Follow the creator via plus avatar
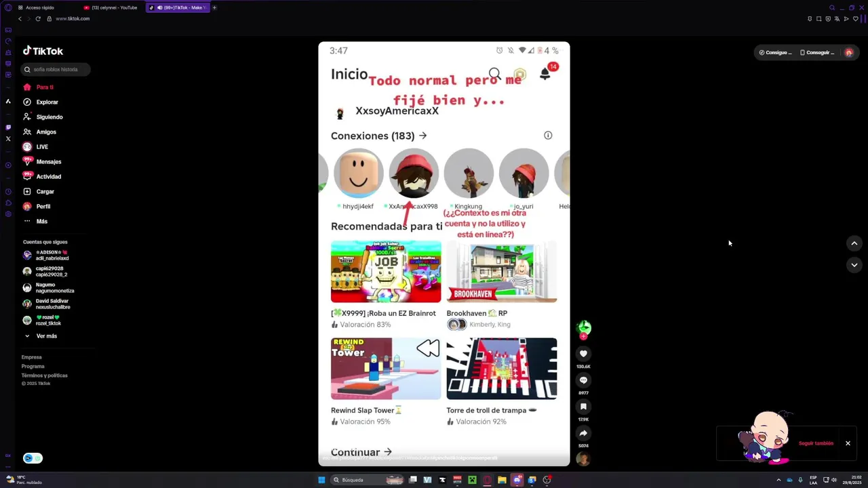868x488 pixels. [583, 336]
